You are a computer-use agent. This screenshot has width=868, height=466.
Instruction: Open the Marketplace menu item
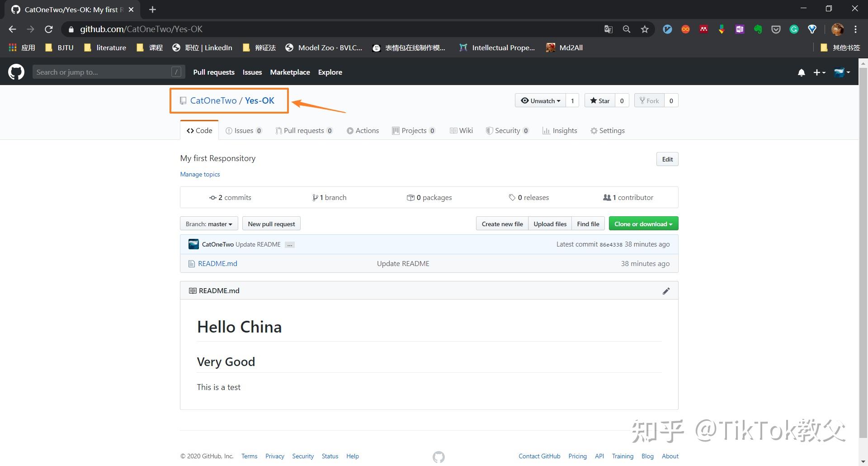pyautogui.click(x=290, y=72)
